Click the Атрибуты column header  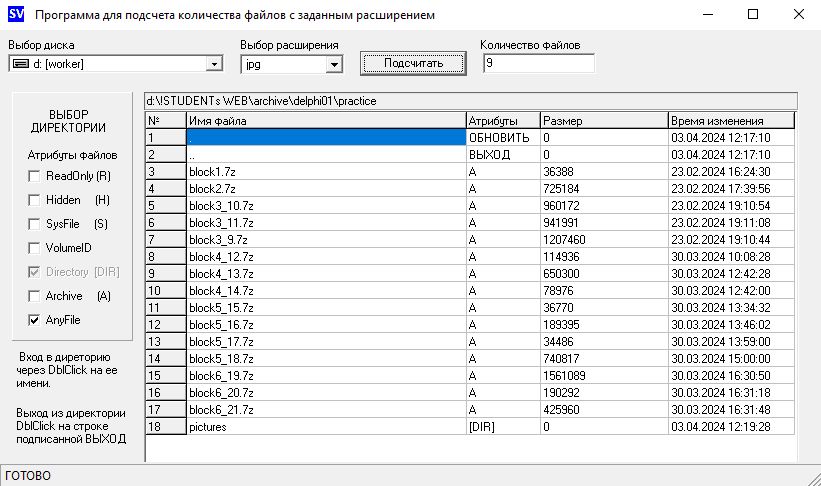(502, 121)
